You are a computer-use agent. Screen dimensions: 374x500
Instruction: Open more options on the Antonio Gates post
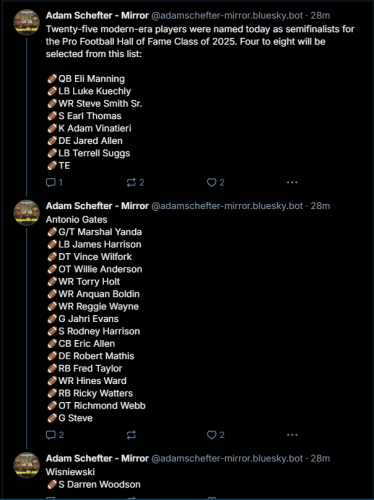(x=292, y=435)
